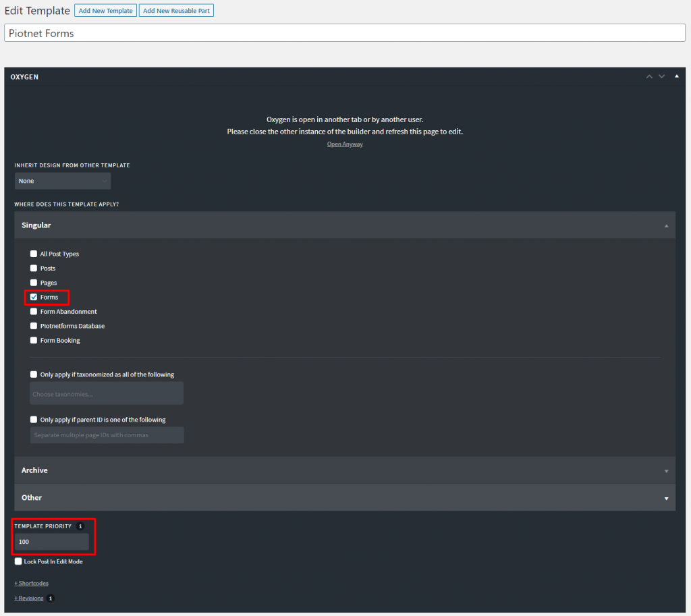Expand the Archive section
This screenshot has width=691, height=616.
tap(344, 470)
